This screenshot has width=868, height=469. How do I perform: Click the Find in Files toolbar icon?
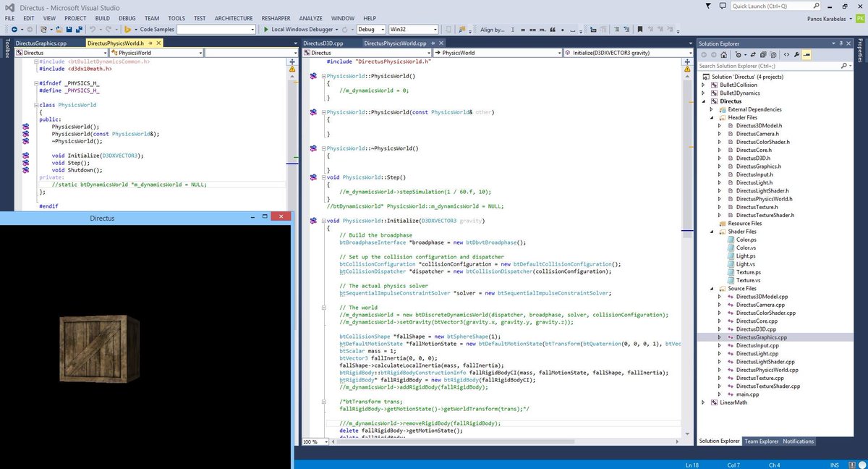[461, 29]
